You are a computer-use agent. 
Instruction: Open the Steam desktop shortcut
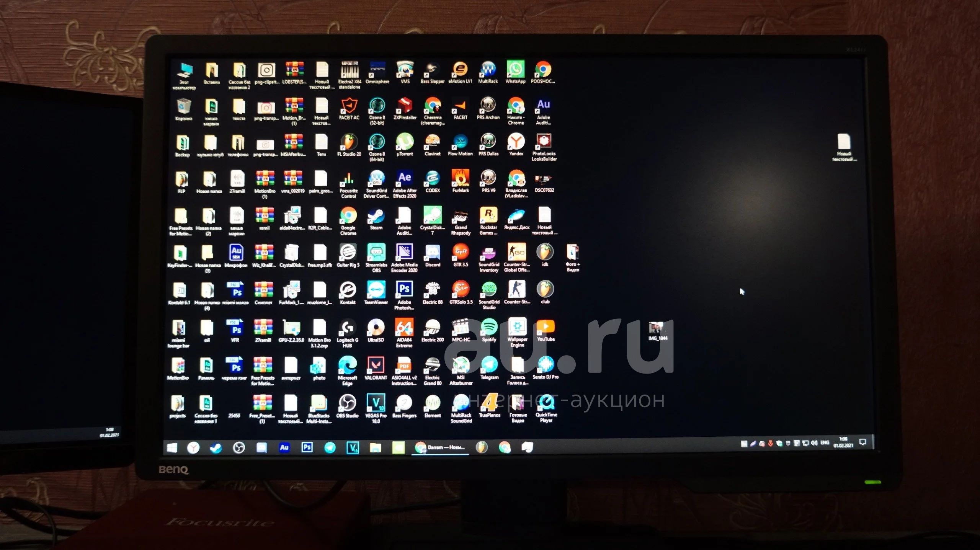(x=376, y=219)
